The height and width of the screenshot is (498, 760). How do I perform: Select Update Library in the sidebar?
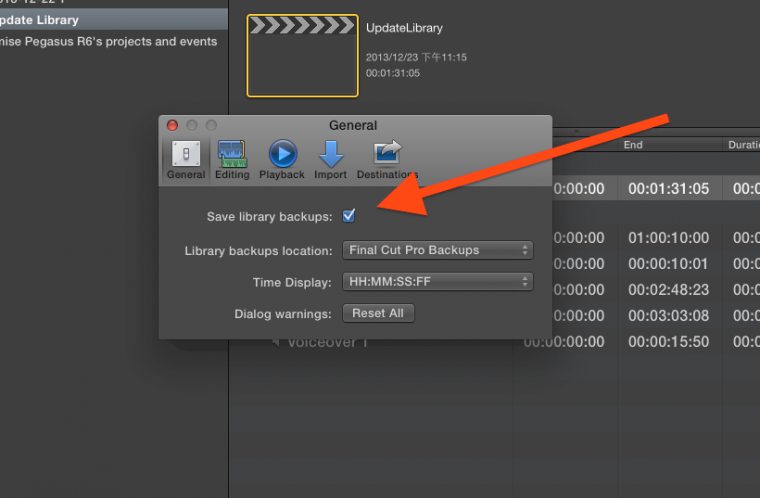coord(114,20)
